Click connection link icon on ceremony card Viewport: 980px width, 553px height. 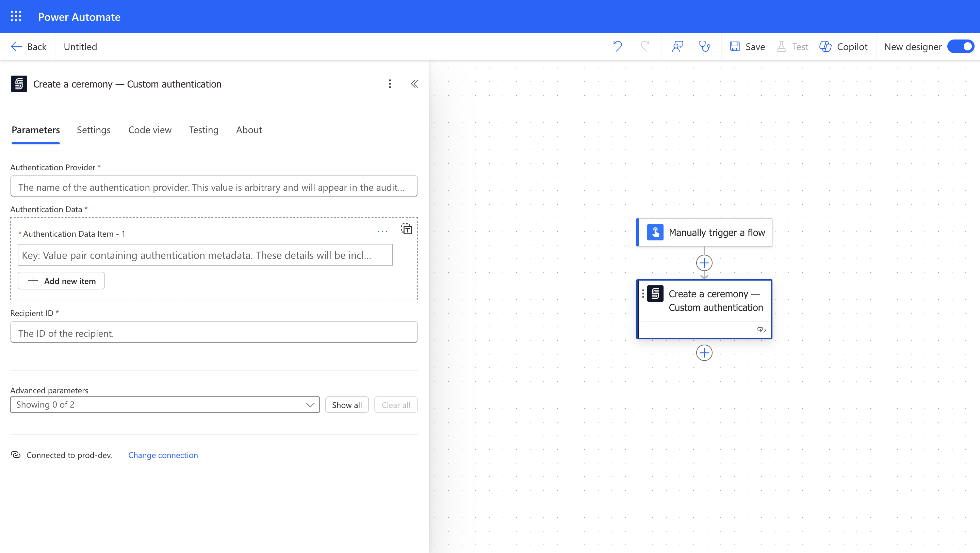tap(761, 330)
